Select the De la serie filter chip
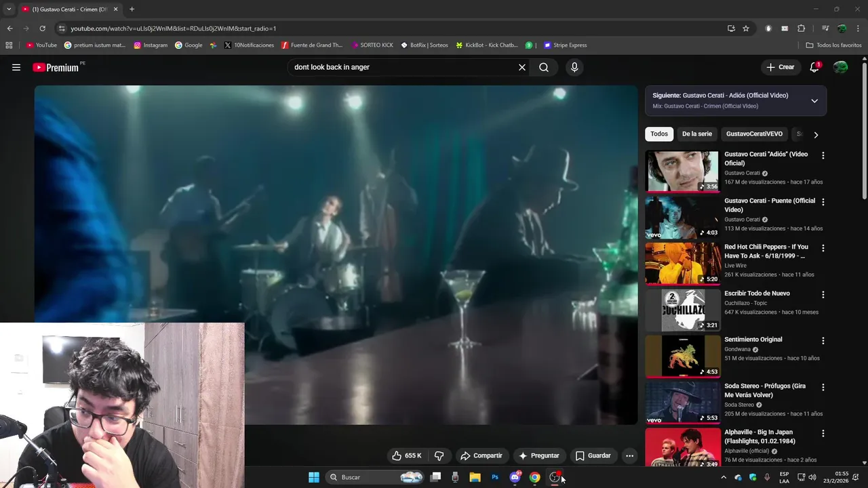Image resolution: width=868 pixels, height=488 pixels. tap(697, 134)
